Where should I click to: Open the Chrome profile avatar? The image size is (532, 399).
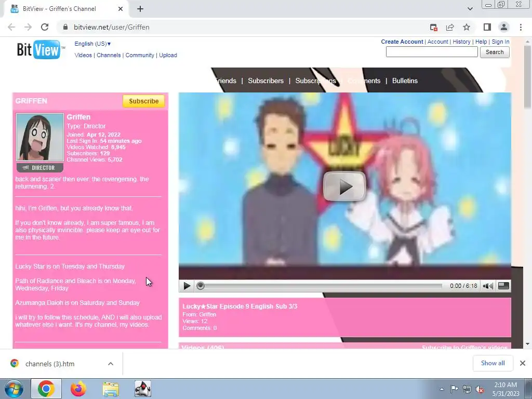pos(504,27)
